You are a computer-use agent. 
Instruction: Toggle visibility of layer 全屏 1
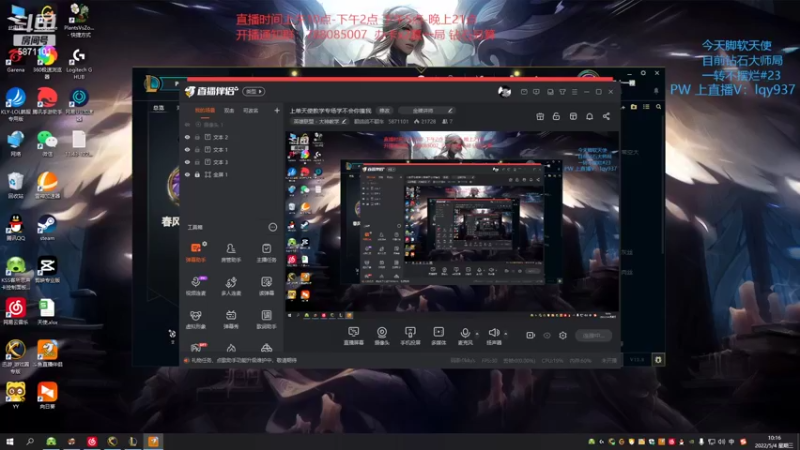[187, 174]
